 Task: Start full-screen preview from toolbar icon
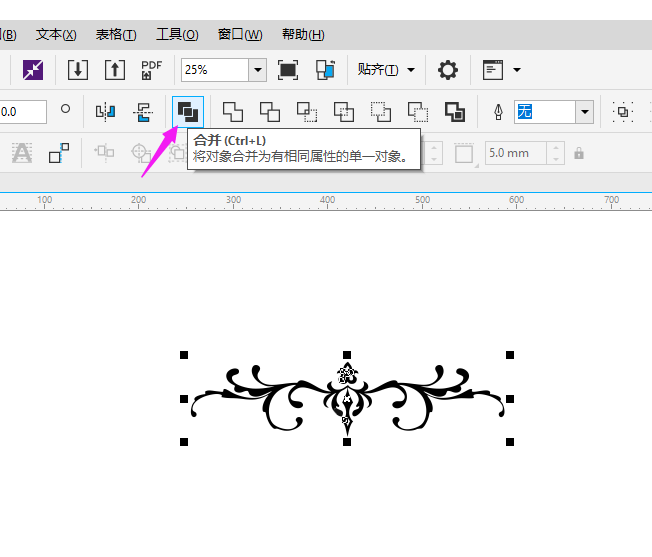pos(288,69)
